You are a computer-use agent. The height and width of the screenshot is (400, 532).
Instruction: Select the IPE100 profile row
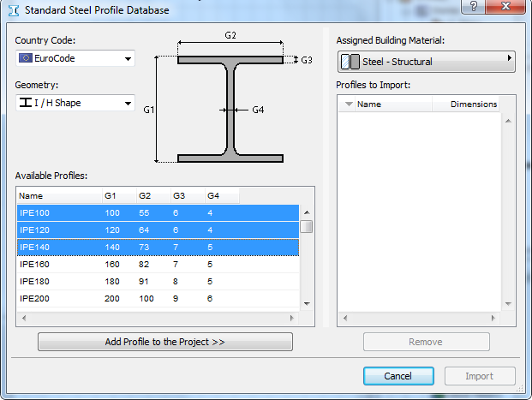point(158,212)
